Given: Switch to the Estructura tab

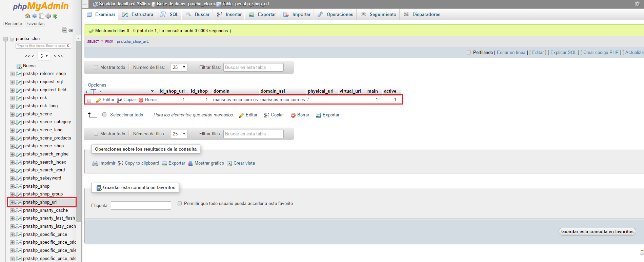Looking at the screenshot, I should point(138,14).
